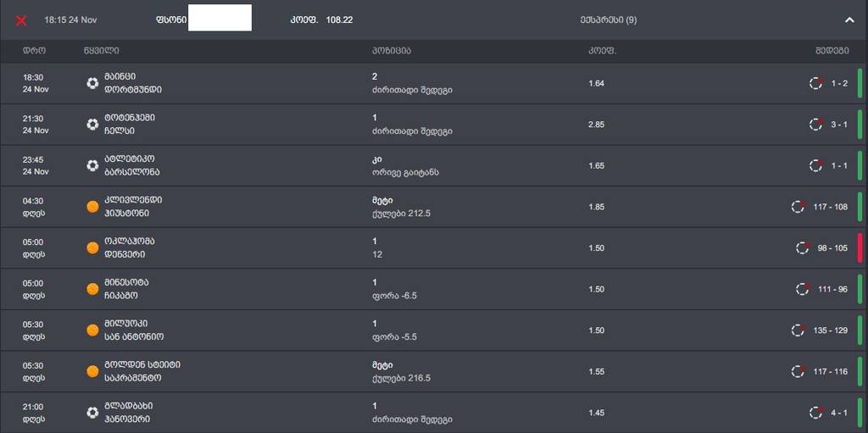Open the stats circle icon beside score 3 - 1
Image resolution: width=868 pixels, height=433 pixels.
click(816, 124)
